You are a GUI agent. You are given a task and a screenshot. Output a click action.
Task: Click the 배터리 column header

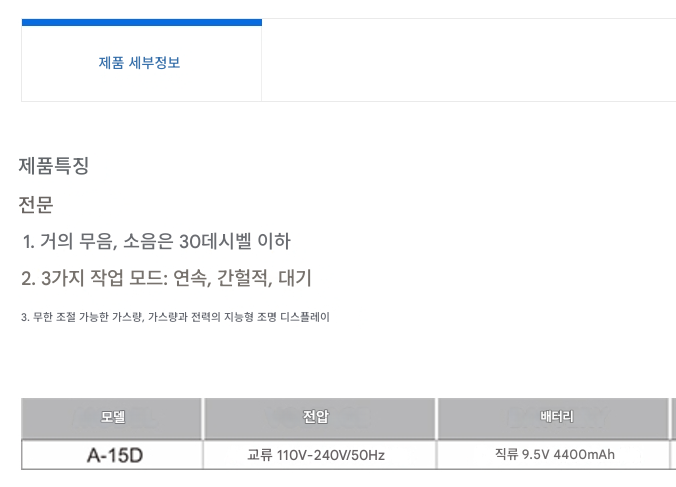[x=554, y=417]
